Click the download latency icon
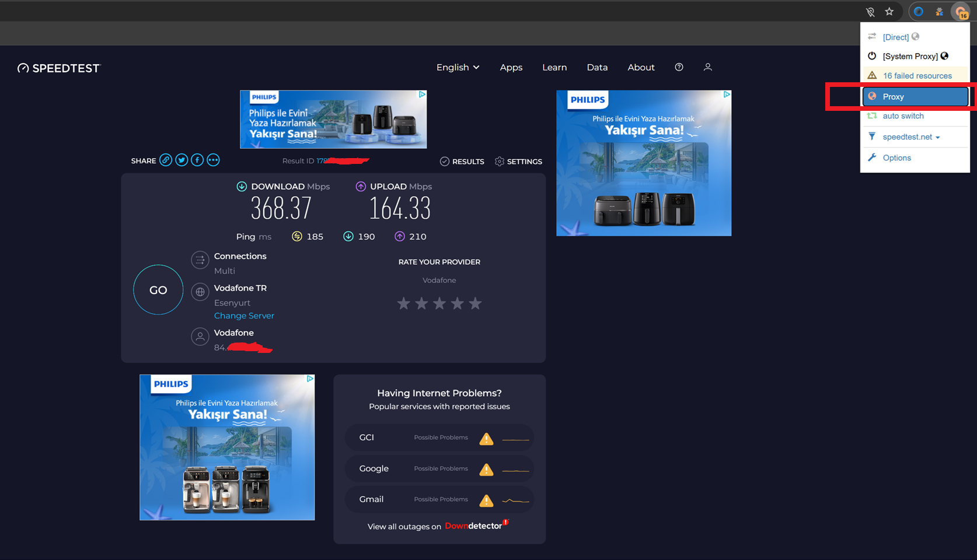Image resolution: width=977 pixels, height=560 pixels. pos(348,236)
